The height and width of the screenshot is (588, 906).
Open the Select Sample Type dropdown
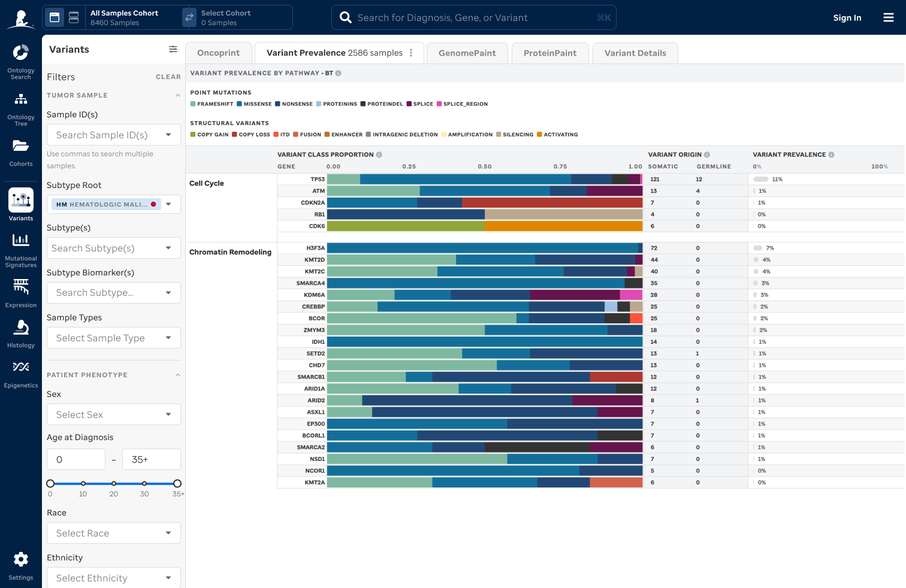pos(113,338)
